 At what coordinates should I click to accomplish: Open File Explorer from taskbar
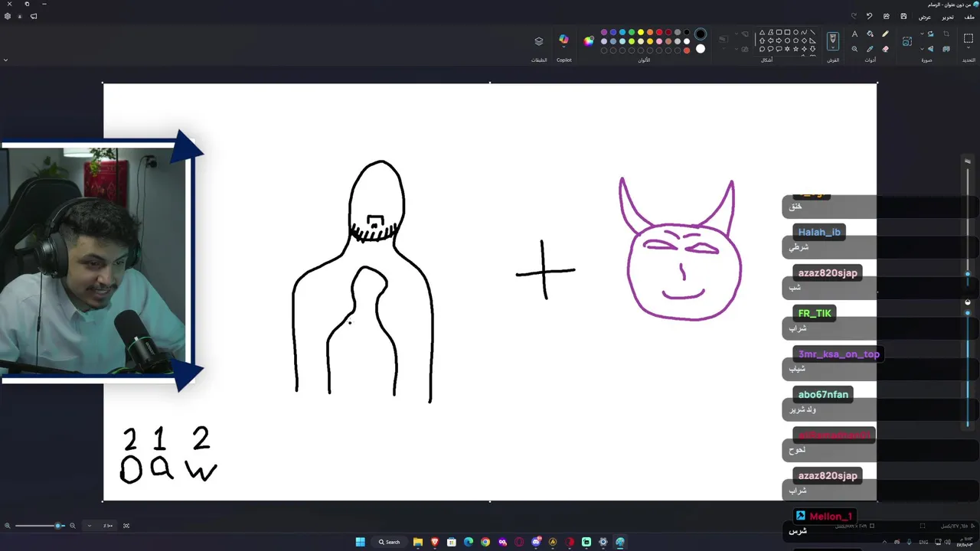click(417, 542)
